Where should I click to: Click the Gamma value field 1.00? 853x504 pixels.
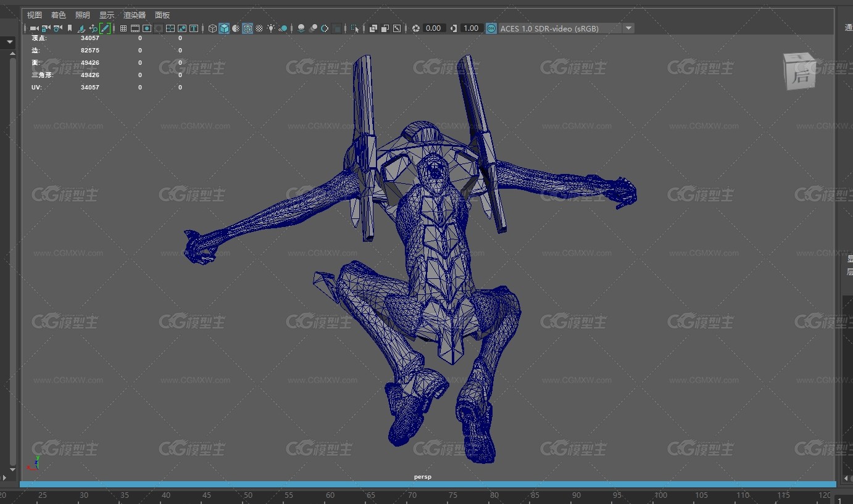click(471, 28)
